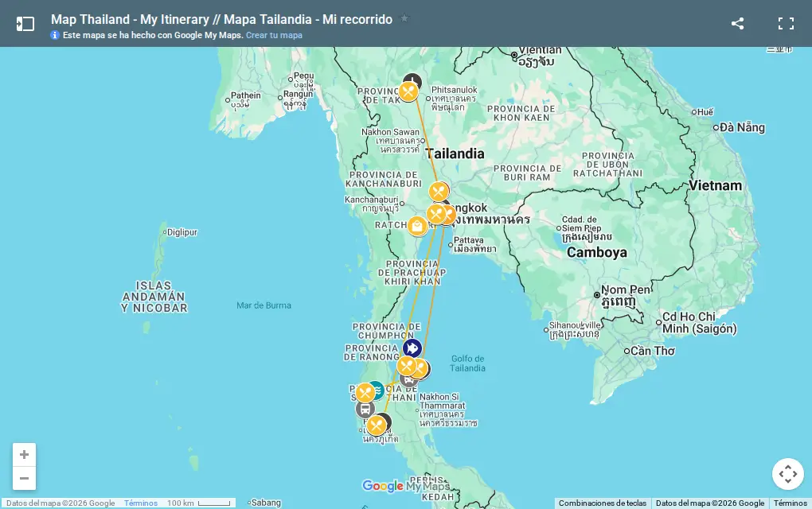812x509 pixels.
Task: Select yellow restaurant marker over Bangkok
Action: [436, 214]
